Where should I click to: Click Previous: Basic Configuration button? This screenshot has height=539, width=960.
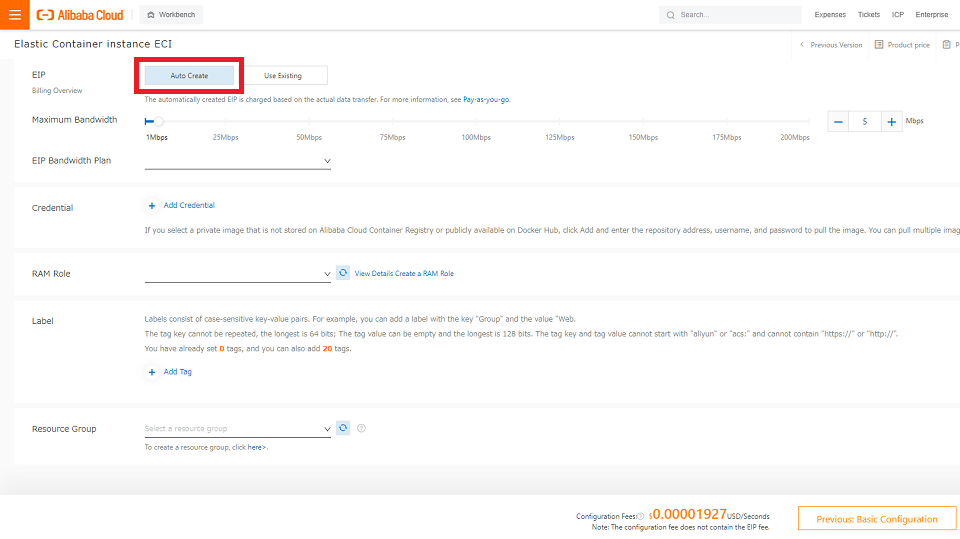click(877, 519)
